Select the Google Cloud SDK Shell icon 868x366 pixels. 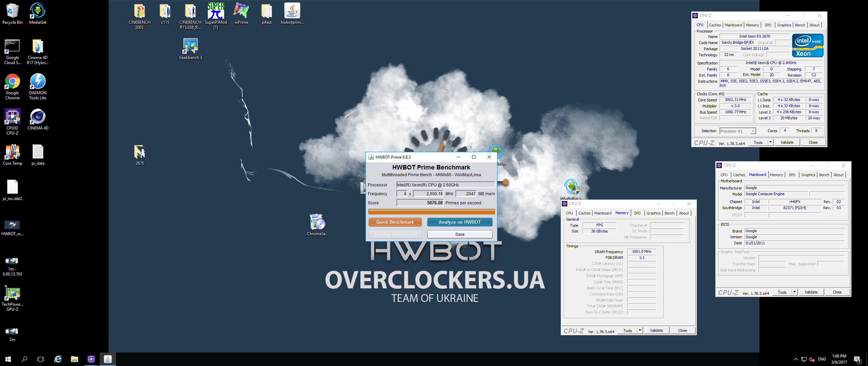[12, 52]
